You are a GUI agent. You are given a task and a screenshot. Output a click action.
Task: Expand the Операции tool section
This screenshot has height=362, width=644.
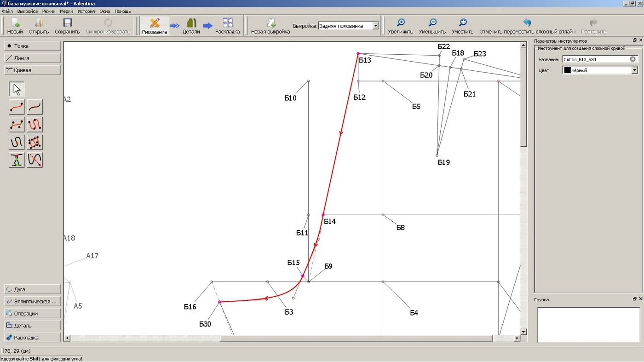(x=32, y=313)
